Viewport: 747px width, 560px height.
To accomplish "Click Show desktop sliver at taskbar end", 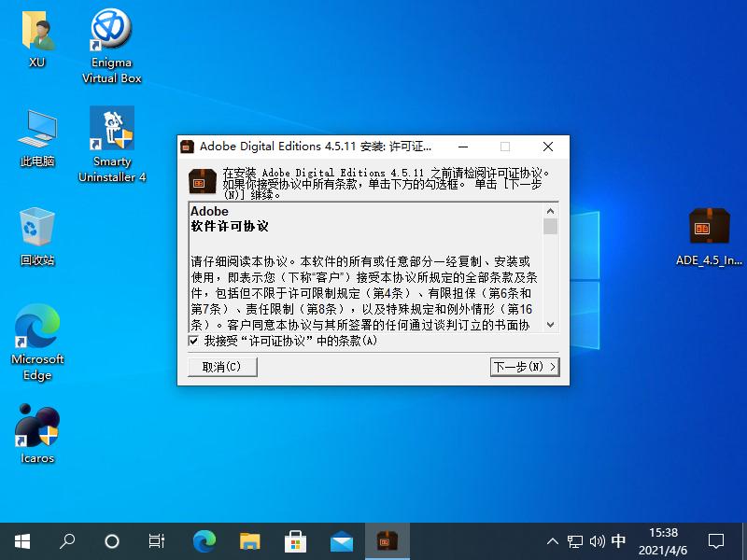I will (744, 541).
